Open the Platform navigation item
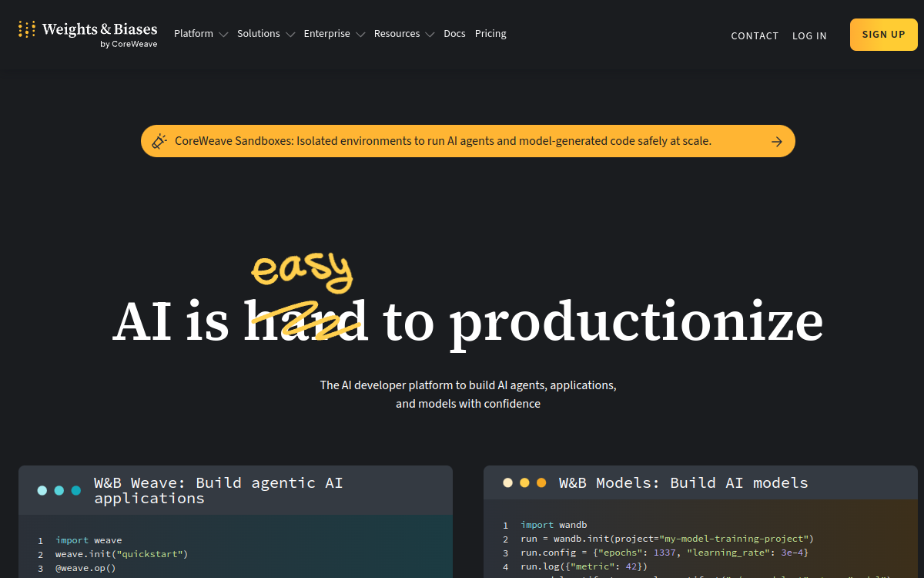 [193, 34]
